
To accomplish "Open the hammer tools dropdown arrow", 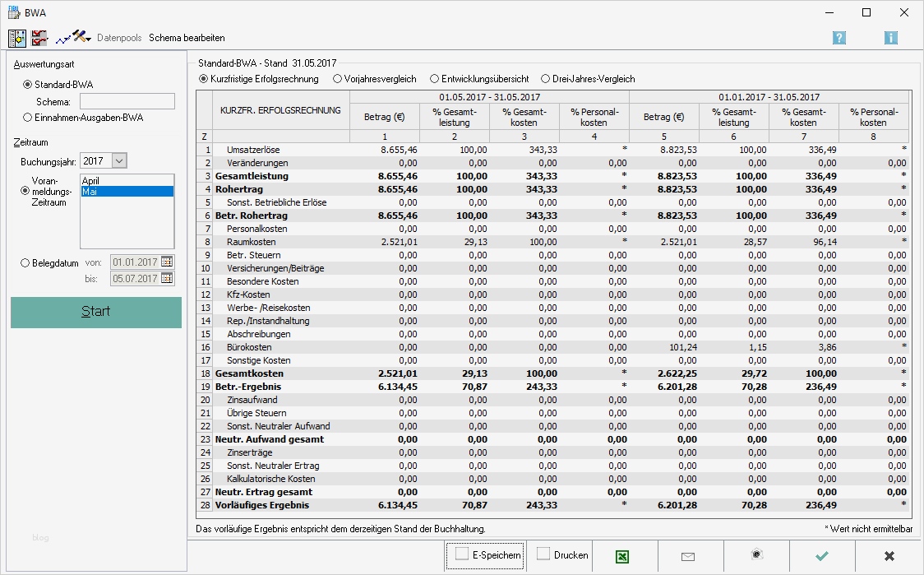I will (87, 39).
